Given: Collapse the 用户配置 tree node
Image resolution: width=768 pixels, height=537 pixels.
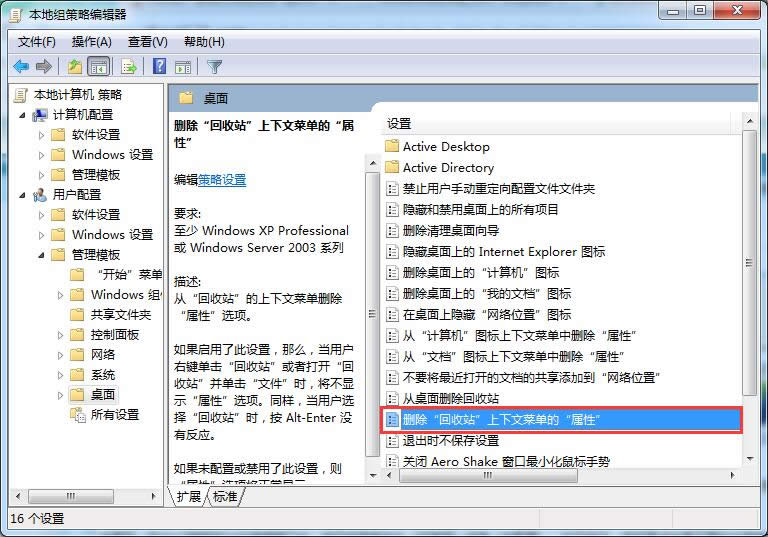Looking at the screenshot, I should [x=23, y=195].
